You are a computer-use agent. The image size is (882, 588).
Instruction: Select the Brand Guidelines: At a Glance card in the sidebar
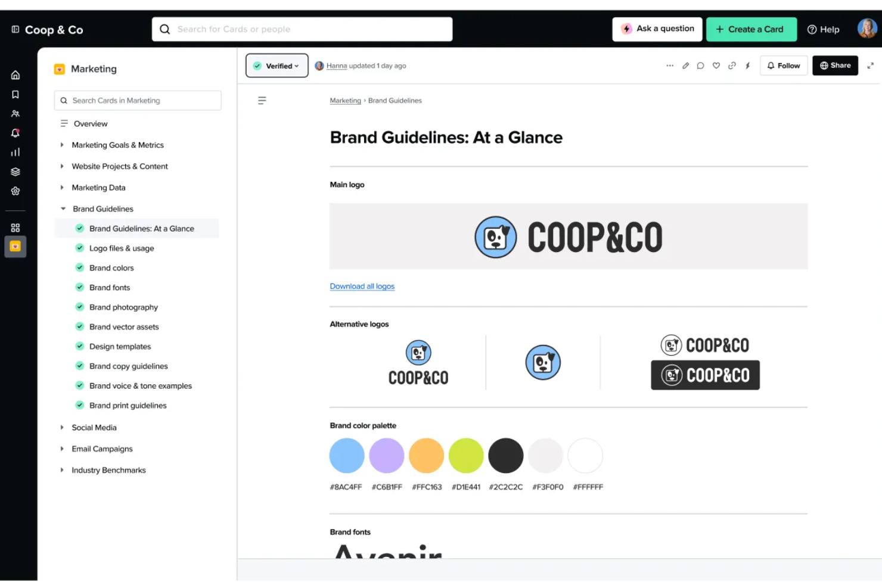coord(137,229)
